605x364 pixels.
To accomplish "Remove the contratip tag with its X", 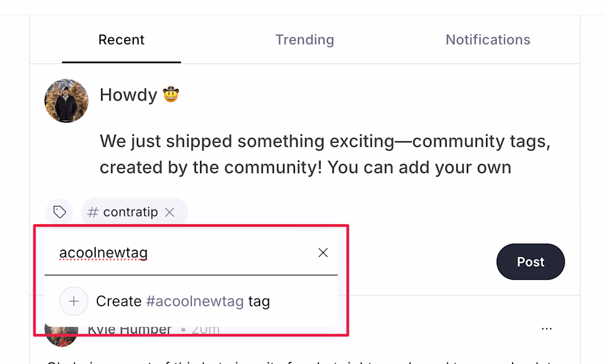I will 170,212.
